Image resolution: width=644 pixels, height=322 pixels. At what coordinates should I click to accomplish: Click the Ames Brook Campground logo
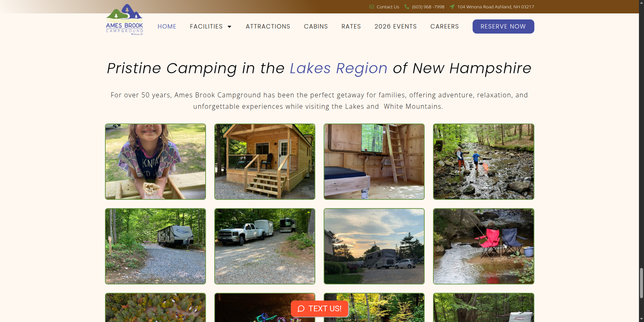[124, 19]
